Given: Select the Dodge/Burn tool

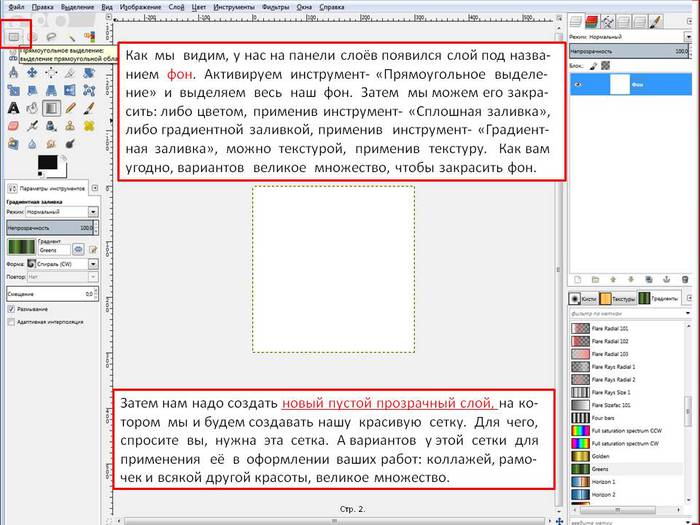Looking at the screenshot, I should tap(71, 144).
